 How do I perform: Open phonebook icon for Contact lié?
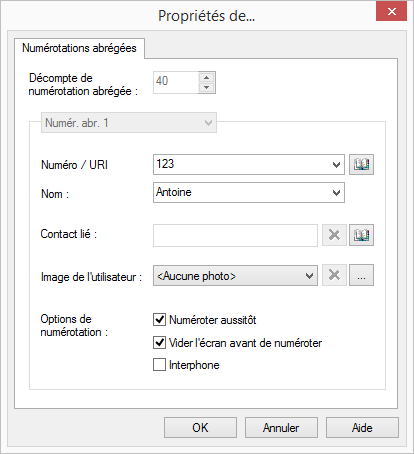tap(361, 235)
